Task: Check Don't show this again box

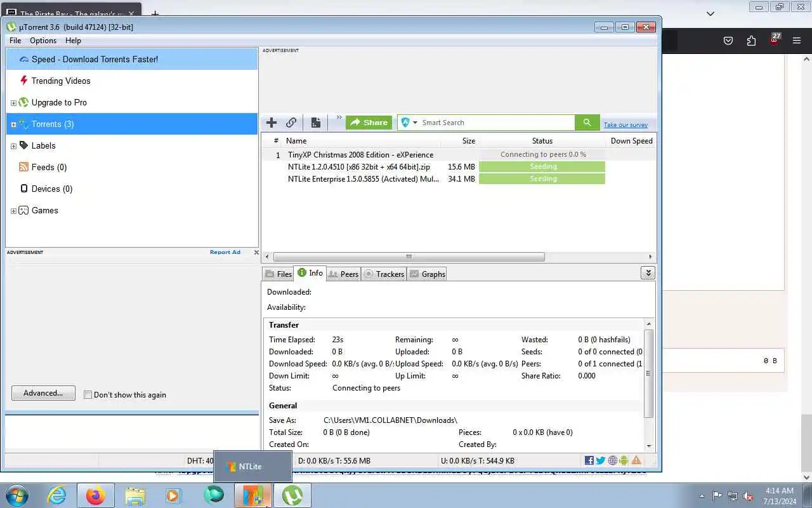Action: click(x=88, y=395)
